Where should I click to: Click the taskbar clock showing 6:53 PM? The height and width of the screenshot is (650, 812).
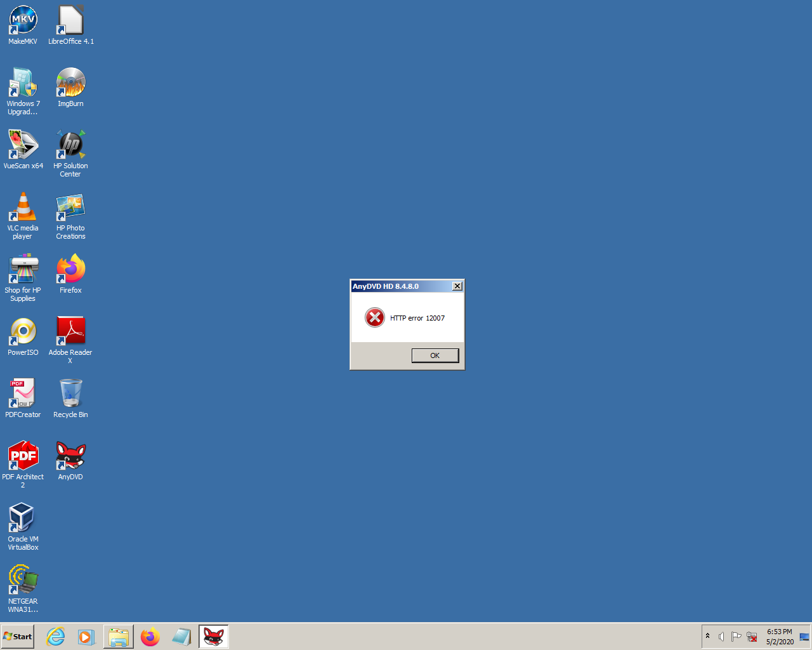pos(780,637)
